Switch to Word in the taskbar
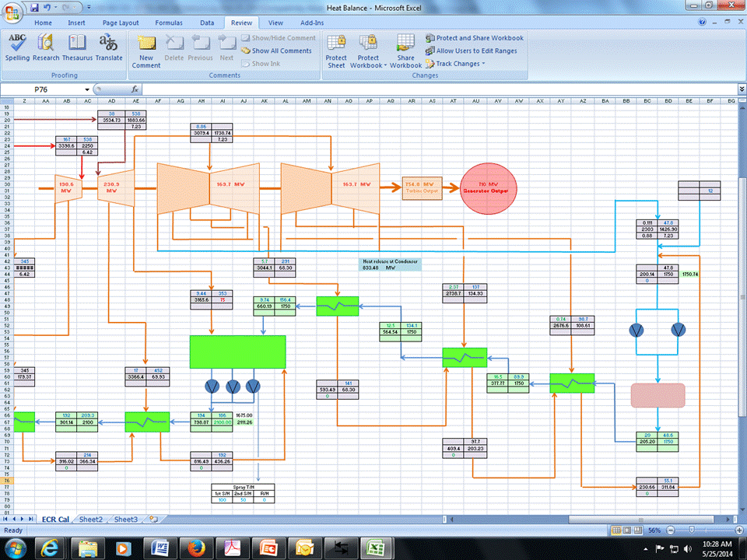Viewport: 747px width, 560px height. [x=160, y=548]
